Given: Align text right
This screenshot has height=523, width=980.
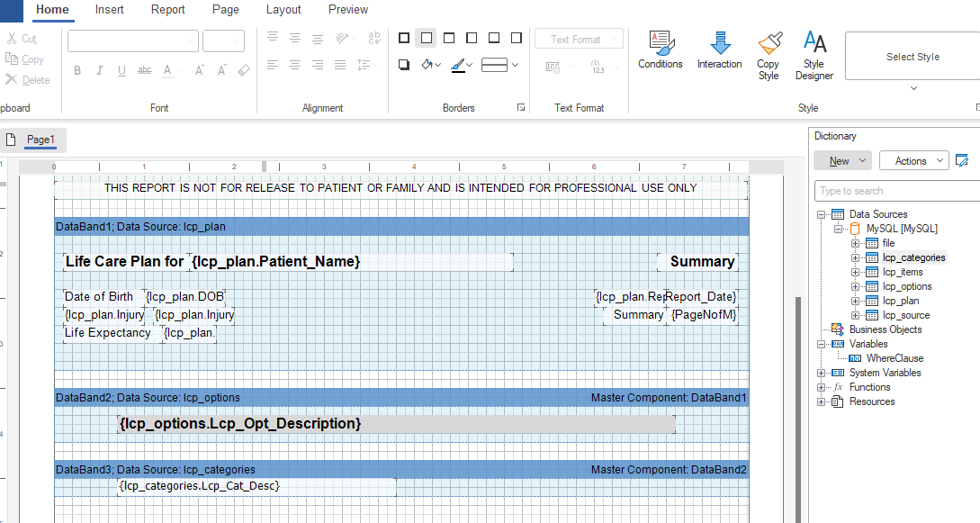Looking at the screenshot, I should coord(318,64).
